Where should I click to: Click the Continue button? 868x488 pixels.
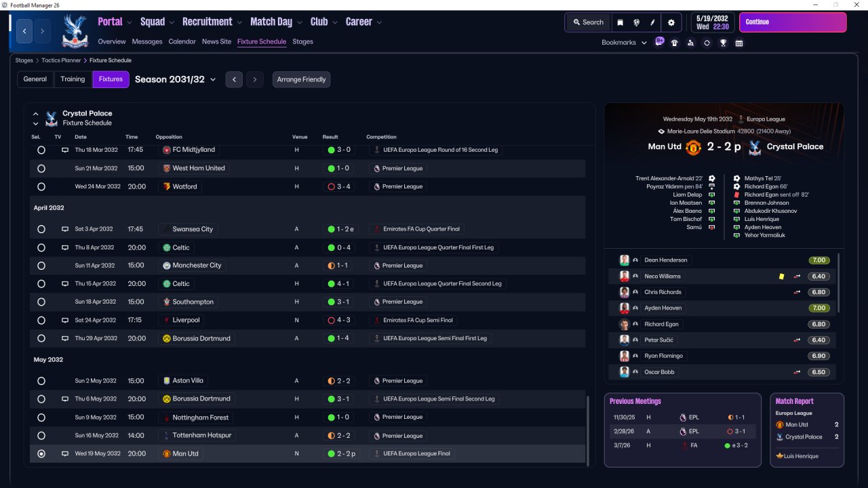point(793,22)
